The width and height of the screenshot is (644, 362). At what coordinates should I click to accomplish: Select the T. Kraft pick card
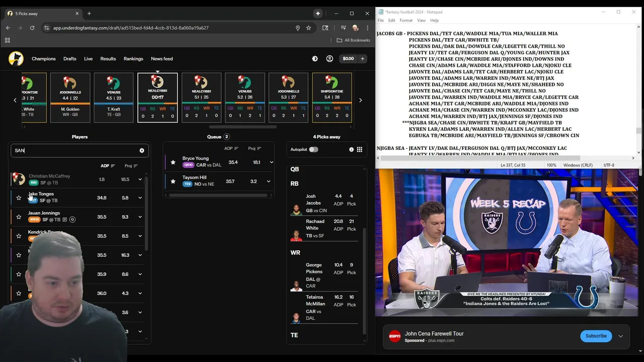(114, 98)
